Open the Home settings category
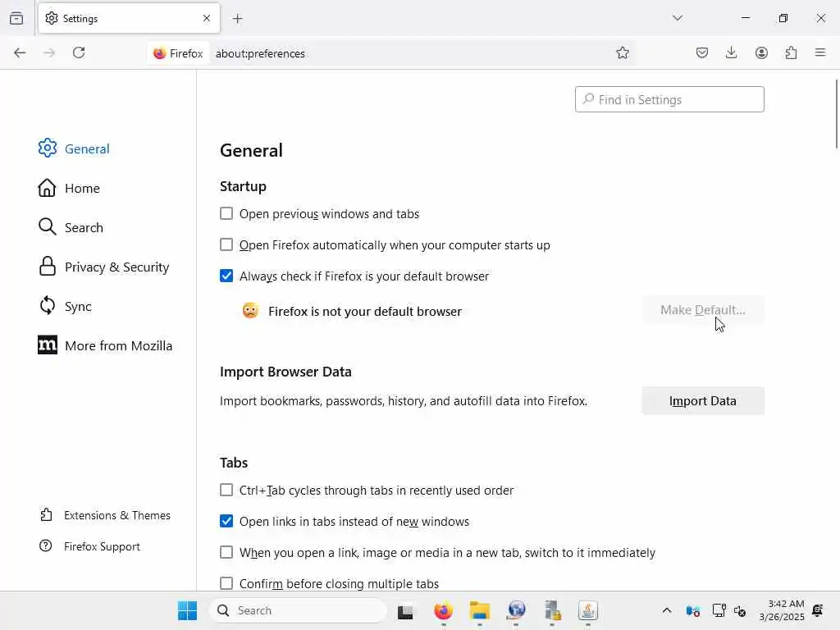Image resolution: width=840 pixels, height=630 pixels. [69, 188]
